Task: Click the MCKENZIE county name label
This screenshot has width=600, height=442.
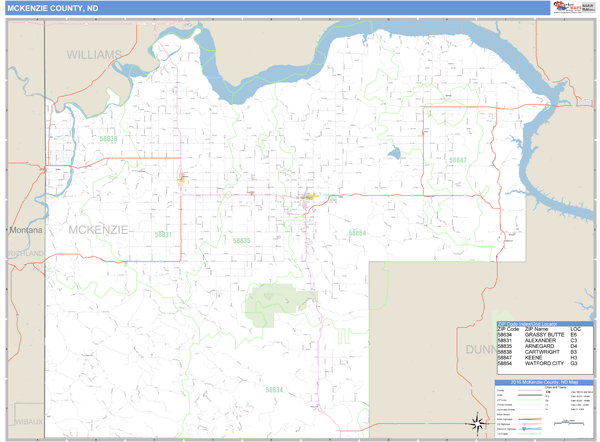Action: pos(100,230)
